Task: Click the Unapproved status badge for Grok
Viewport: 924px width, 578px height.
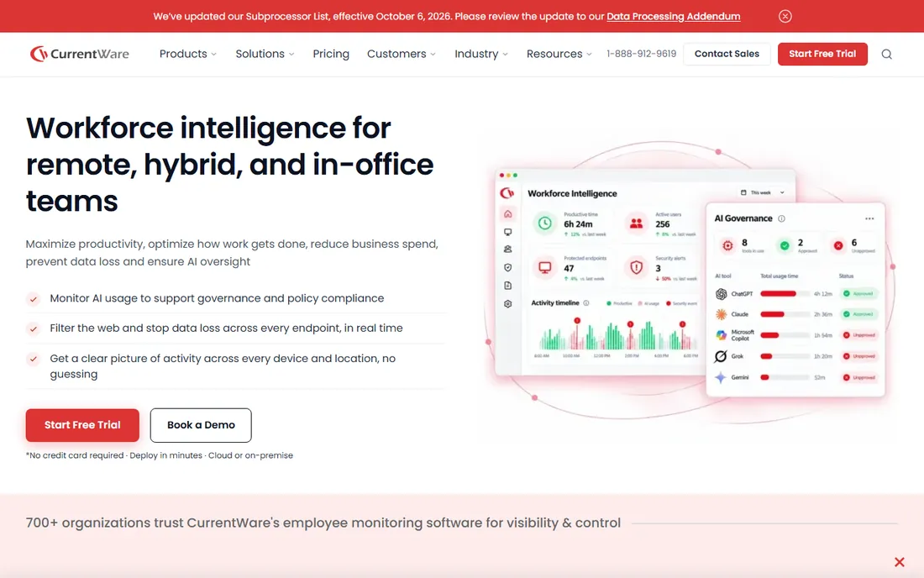Action: [x=859, y=356]
